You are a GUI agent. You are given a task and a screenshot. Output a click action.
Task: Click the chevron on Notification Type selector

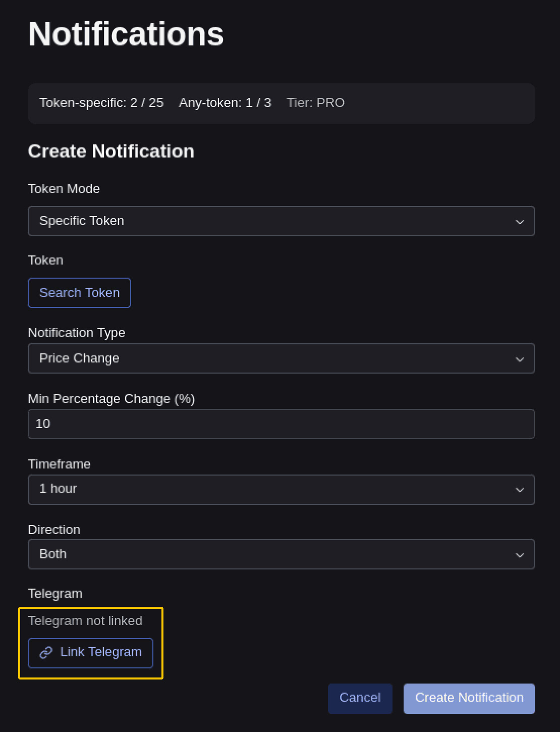(520, 358)
